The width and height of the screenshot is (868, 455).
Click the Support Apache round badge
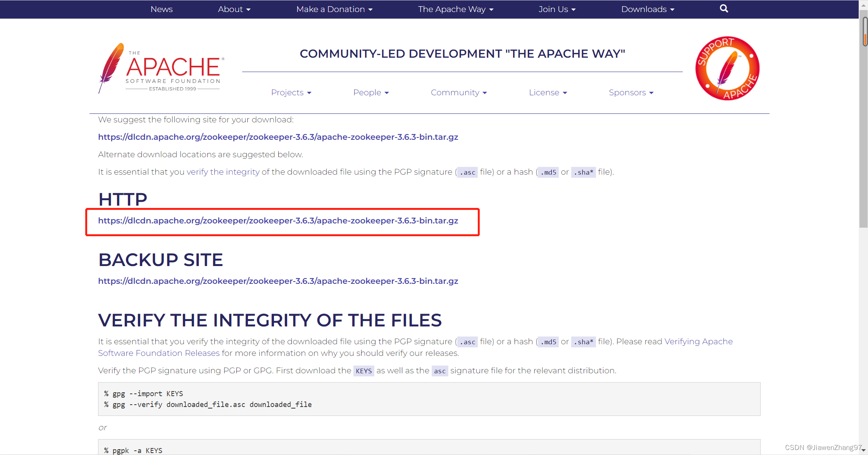pyautogui.click(x=727, y=69)
